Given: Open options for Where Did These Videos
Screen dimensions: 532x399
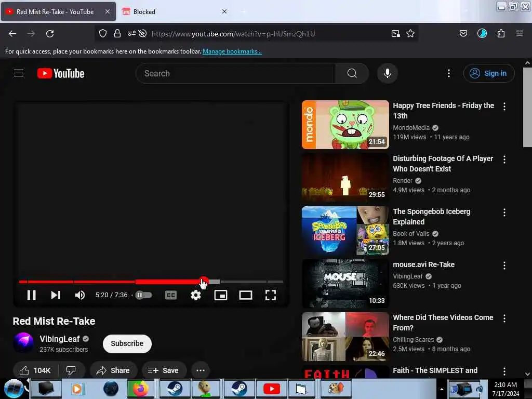Looking at the screenshot, I should [504, 318].
